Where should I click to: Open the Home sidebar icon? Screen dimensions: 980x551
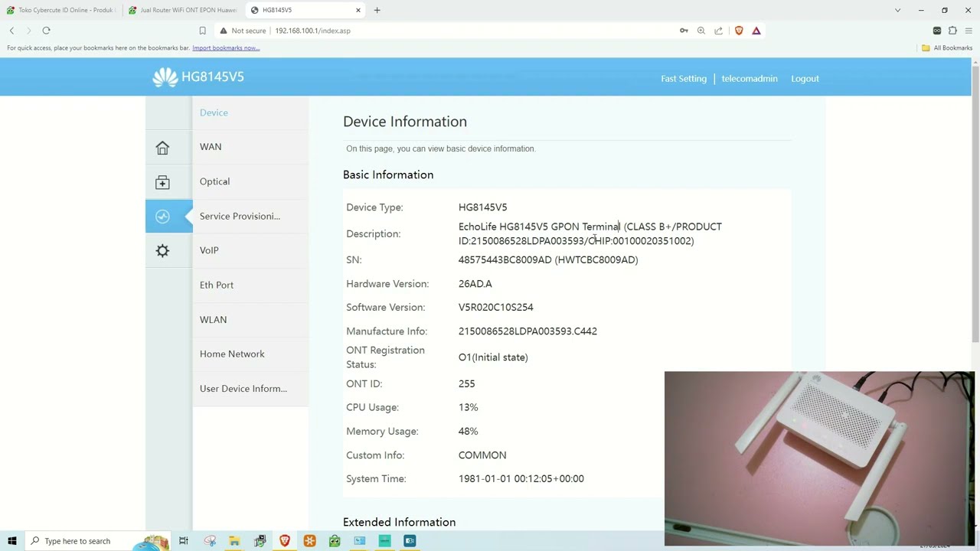click(162, 148)
